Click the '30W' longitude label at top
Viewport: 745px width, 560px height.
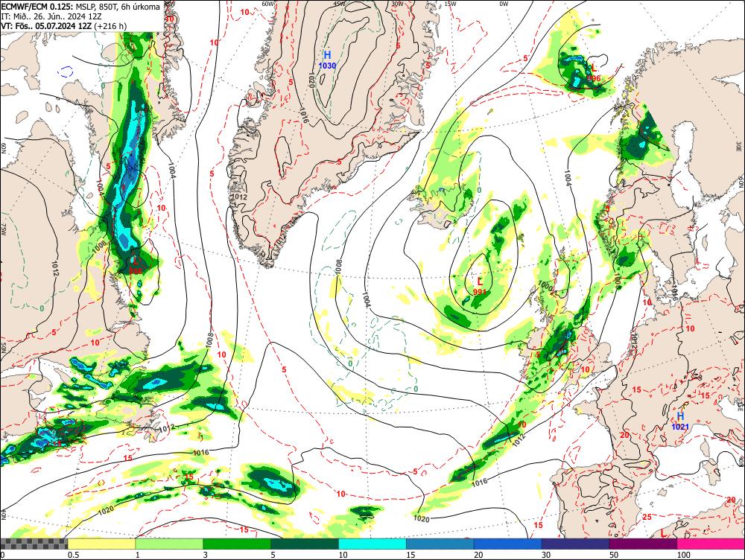tap(397, 4)
